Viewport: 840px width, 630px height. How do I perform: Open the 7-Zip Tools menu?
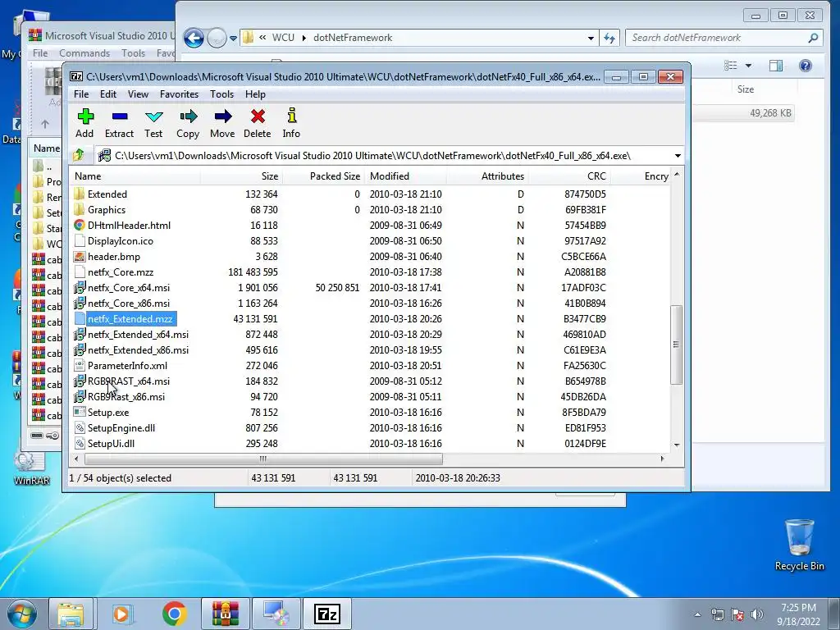(221, 94)
